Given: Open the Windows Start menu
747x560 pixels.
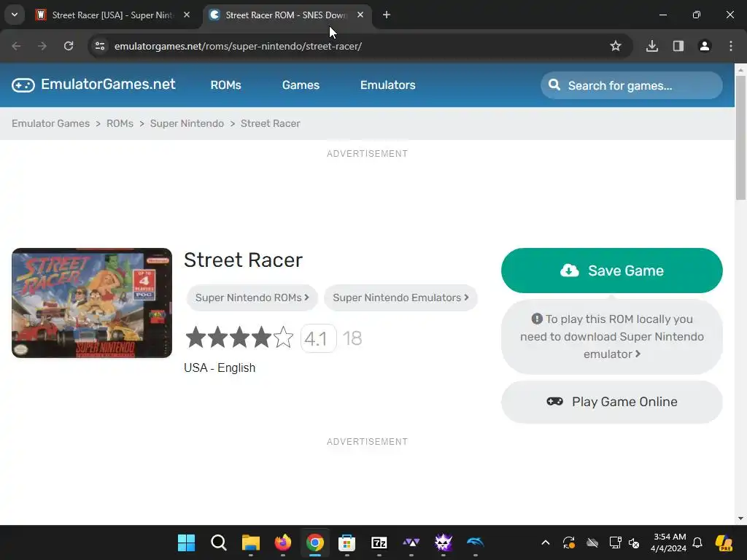Looking at the screenshot, I should [x=186, y=542].
